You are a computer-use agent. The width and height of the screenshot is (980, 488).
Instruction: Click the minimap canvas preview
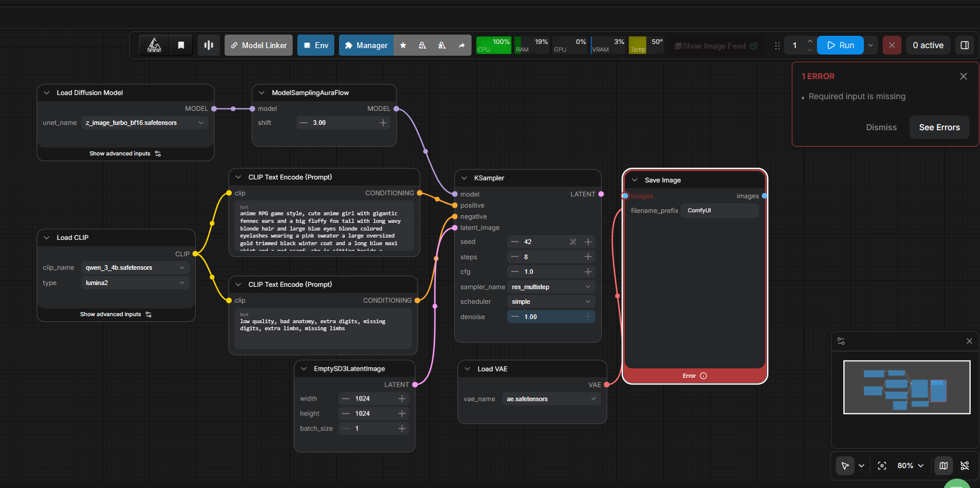point(907,387)
